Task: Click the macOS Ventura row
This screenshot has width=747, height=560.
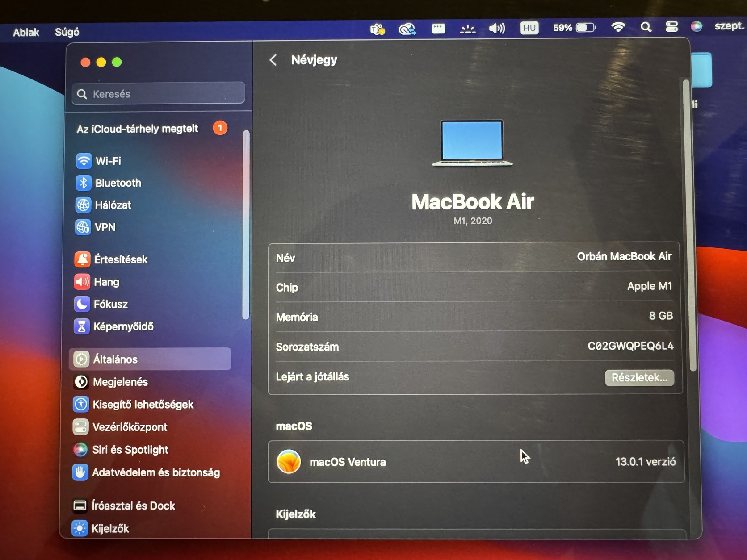Action: [476, 461]
